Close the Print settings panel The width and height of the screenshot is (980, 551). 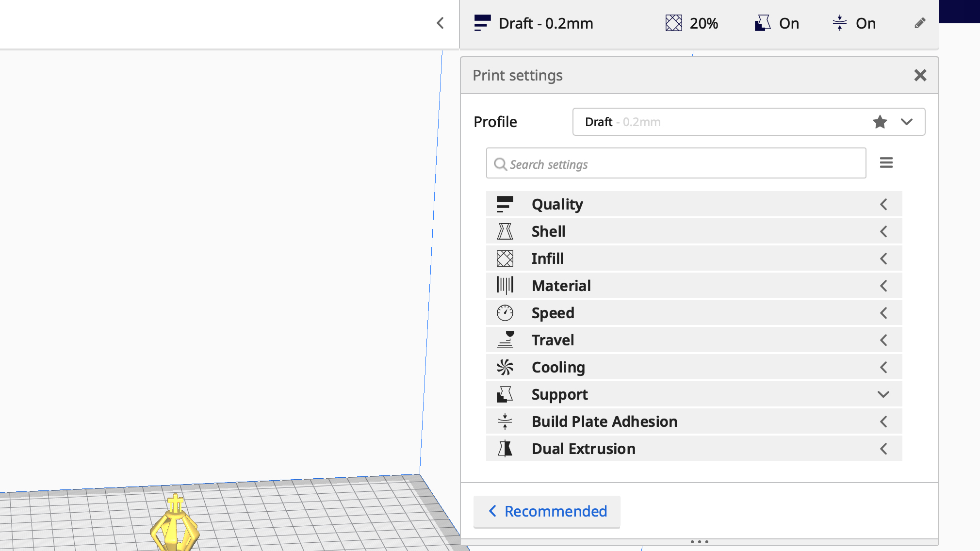pyautogui.click(x=920, y=75)
